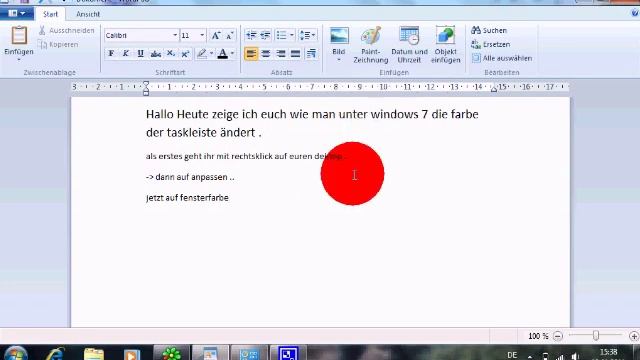Click the help icon in the ribbon corner
Image resolution: width=640 pixels, height=360 pixels.
pyautogui.click(x=635, y=13)
